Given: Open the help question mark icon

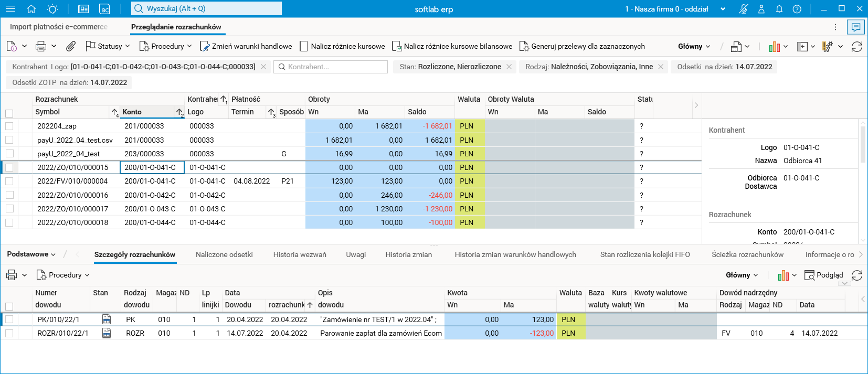Looking at the screenshot, I should coord(797,9).
